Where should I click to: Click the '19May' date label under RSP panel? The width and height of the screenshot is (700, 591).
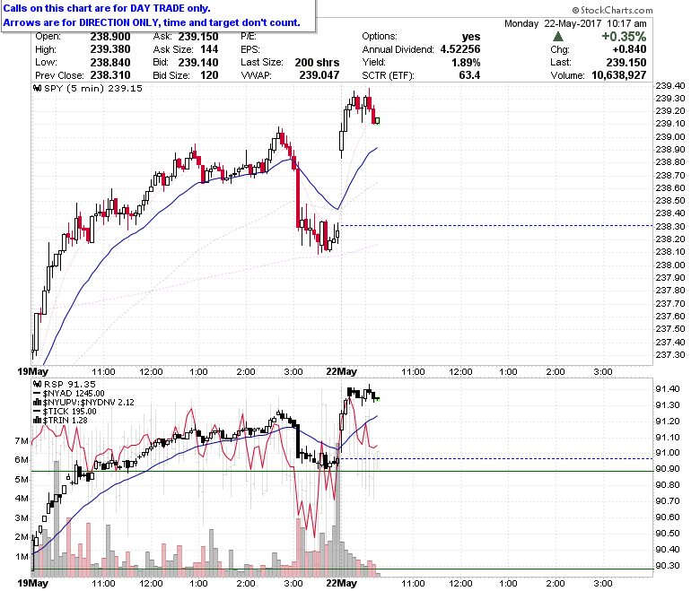tap(32, 583)
